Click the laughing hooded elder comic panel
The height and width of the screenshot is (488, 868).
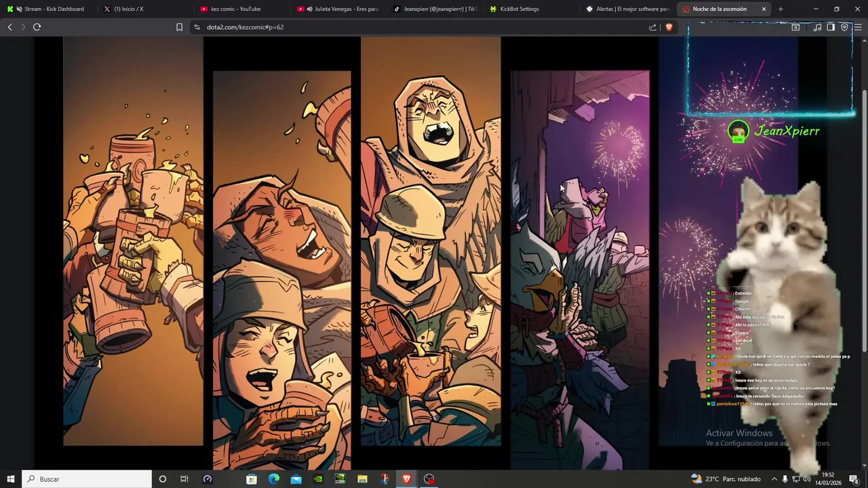[431, 241]
